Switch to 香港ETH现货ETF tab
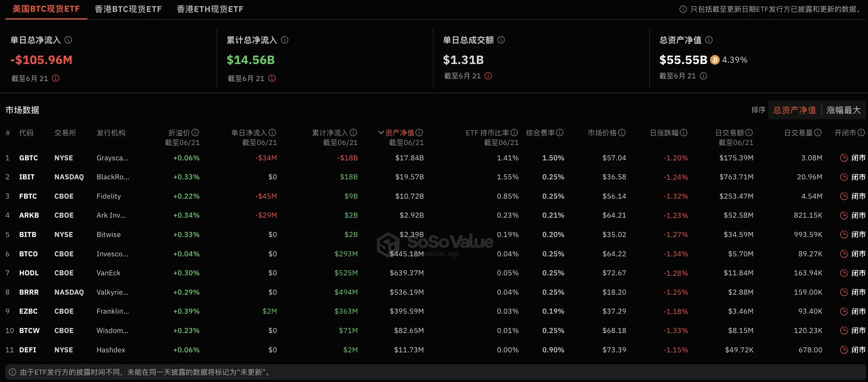The height and width of the screenshot is (382, 868). (x=210, y=9)
